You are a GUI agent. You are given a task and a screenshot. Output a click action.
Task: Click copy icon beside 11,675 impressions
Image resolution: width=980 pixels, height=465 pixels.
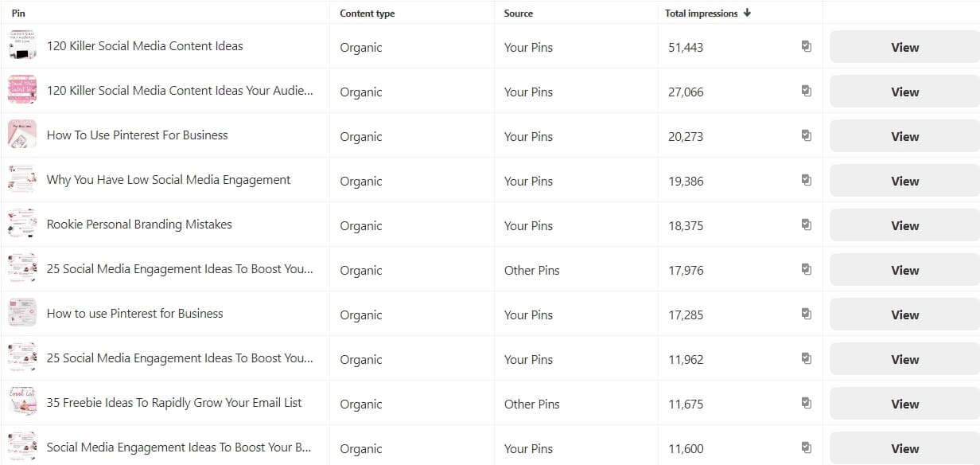tap(806, 404)
